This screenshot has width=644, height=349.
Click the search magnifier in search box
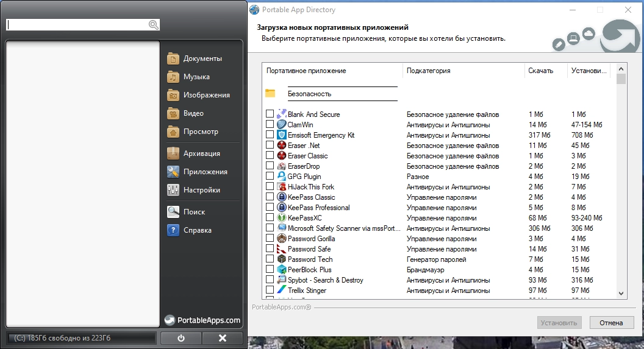[154, 25]
